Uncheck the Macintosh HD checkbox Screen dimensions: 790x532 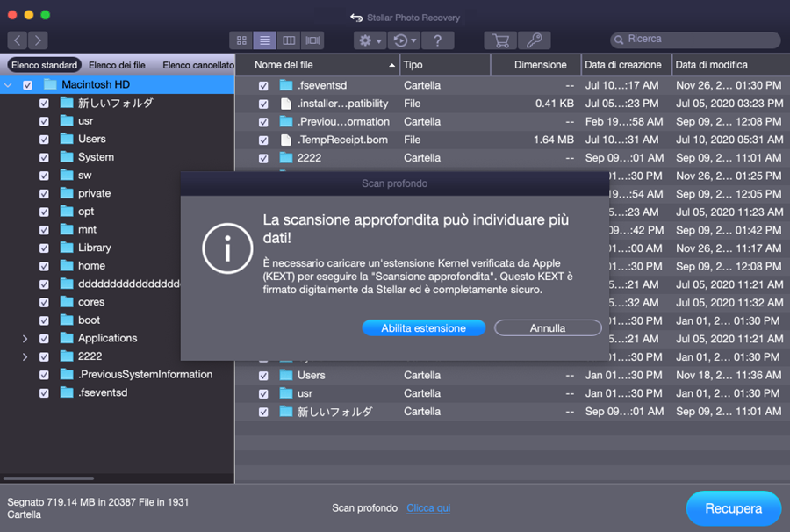click(27, 85)
